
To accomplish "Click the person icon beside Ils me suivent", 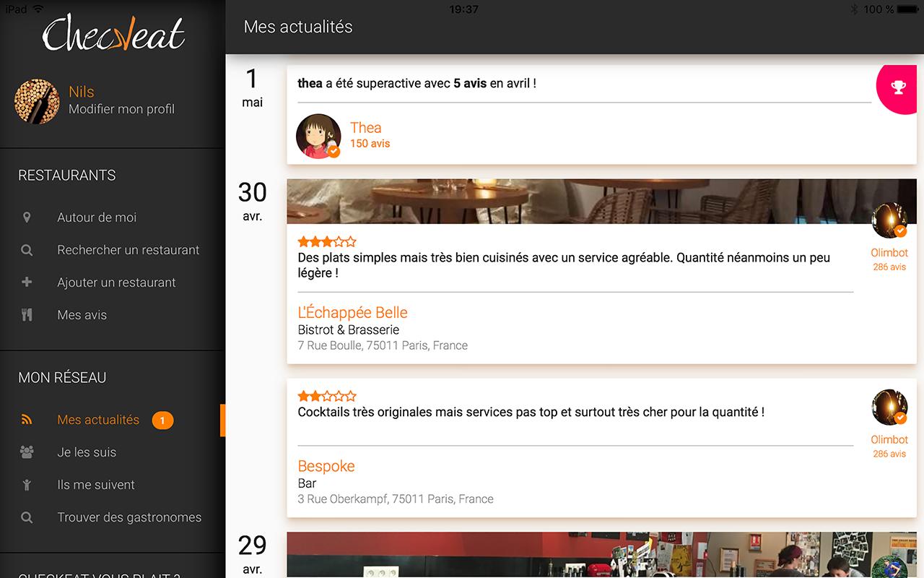I will pyautogui.click(x=27, y=485).
